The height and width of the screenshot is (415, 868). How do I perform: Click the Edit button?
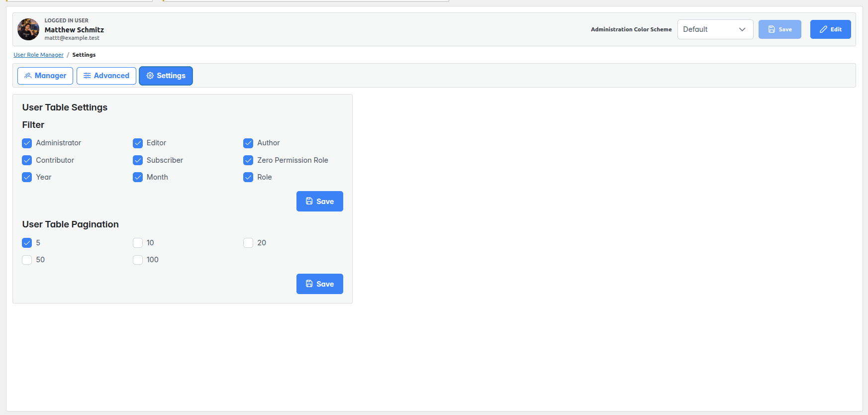[x=831, y=29]
